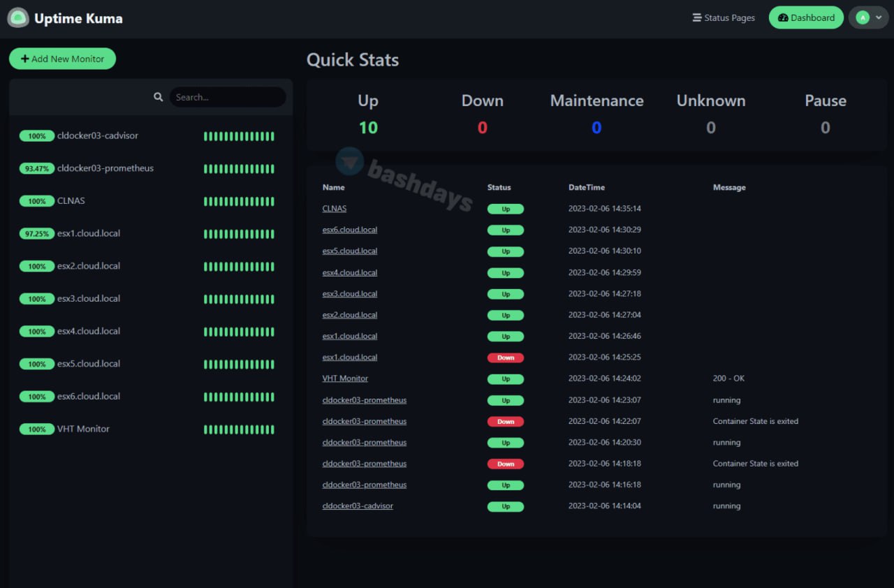This screenshot has height=588, width=894.
Task: Click the Up count 10
Action: 368,128
